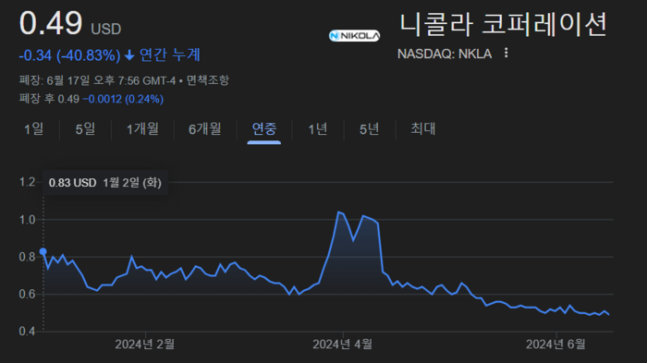647x363 pixels.
Task: Open the three-dot menu beside NASDAQ: NKLA
Action: click(x=506, y=53)
